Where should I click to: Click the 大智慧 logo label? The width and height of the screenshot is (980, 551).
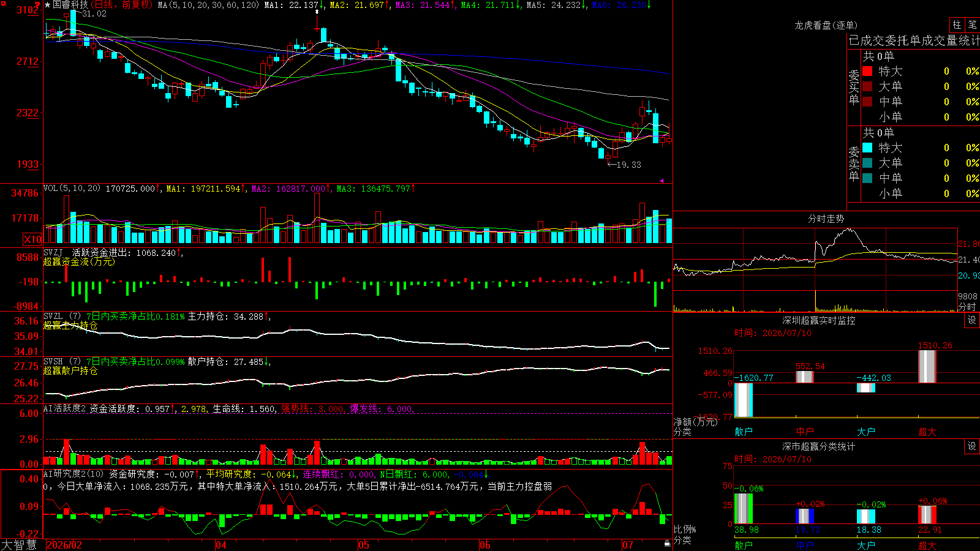(19, 545)
